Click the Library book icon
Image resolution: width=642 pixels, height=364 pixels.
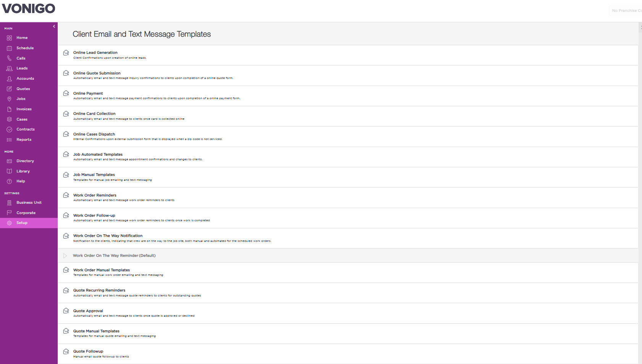[x=9, y=171]
